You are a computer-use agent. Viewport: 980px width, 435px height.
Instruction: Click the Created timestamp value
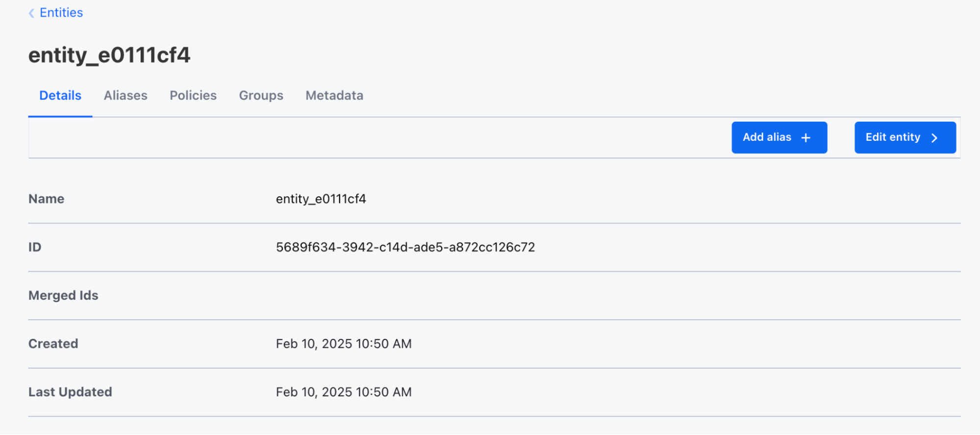[x=344, y=343]
